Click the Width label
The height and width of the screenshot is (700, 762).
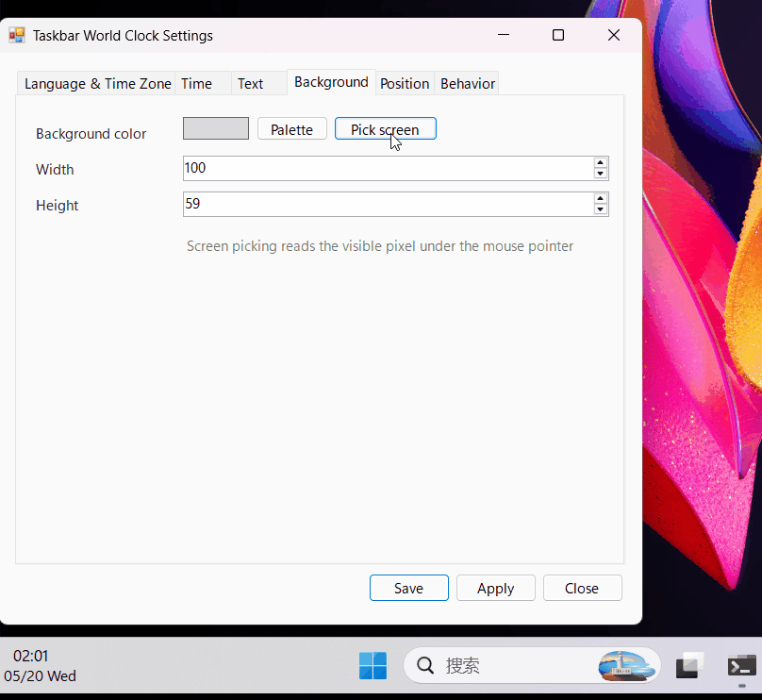(x=55, y=170)
